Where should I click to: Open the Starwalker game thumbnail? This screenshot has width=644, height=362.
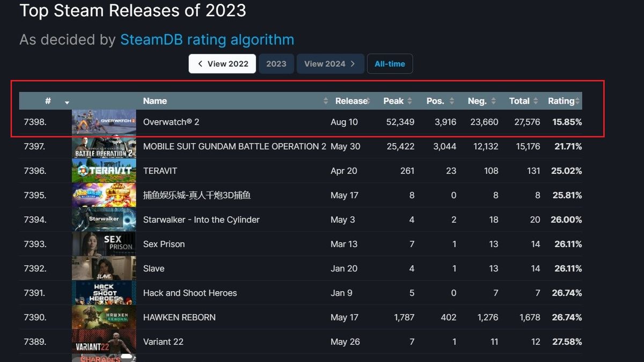click(x=104, y=219)
